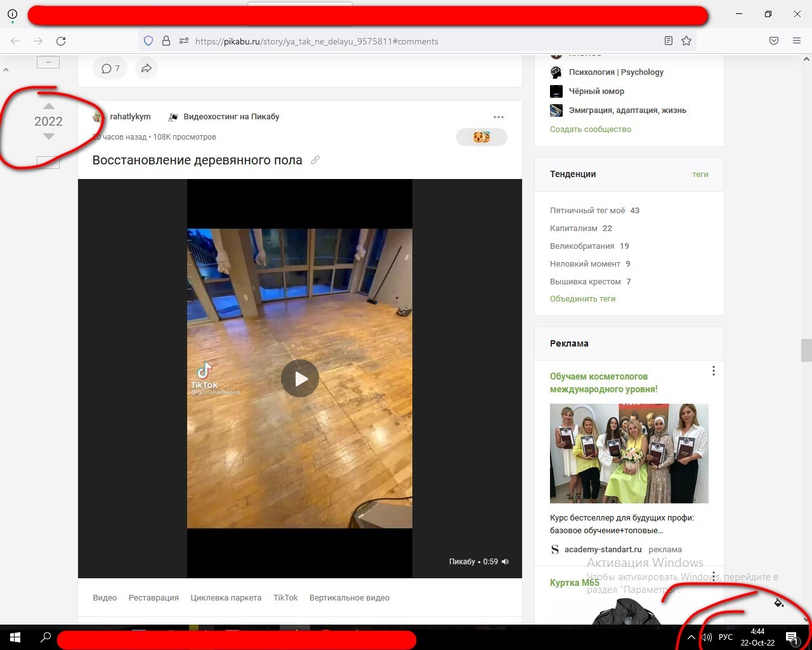Select the Реставрация tag
The height and width of the screenshot is (650, 812).
coord(154,598)
